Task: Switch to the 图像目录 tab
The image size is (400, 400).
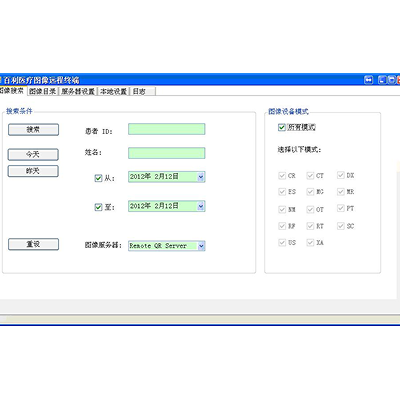Action: tap(42, 91)
